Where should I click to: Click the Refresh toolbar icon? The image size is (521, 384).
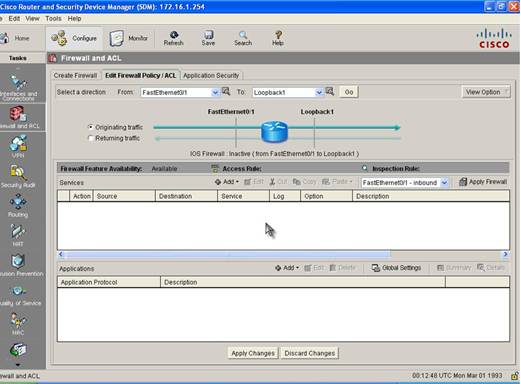(x=174, y=35)
